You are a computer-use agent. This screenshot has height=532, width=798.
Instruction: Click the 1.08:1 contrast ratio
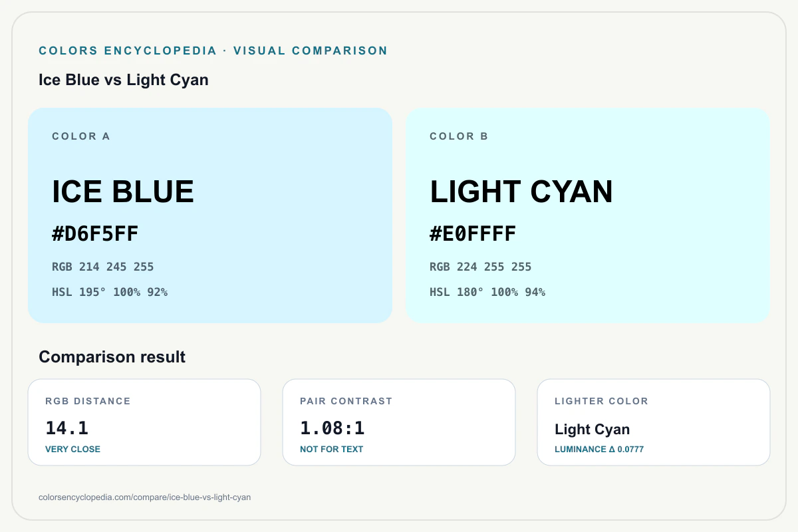point(332,428)
